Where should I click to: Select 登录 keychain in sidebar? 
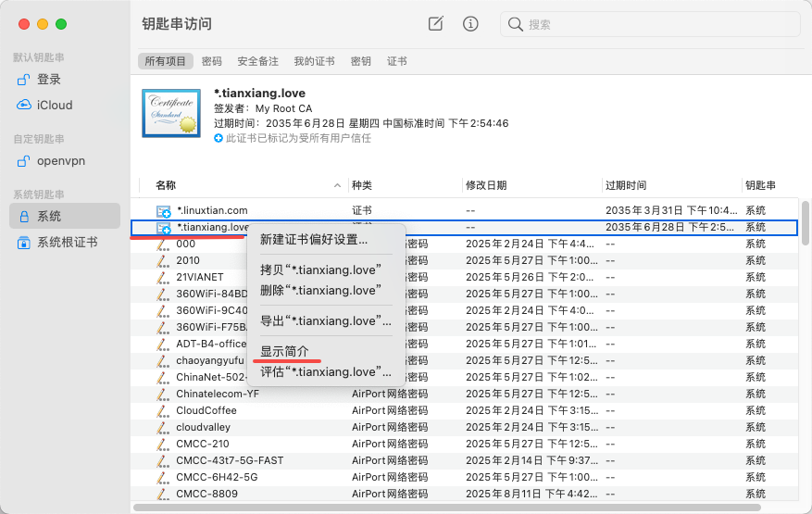pyautogui.click(x=49, y=80)
